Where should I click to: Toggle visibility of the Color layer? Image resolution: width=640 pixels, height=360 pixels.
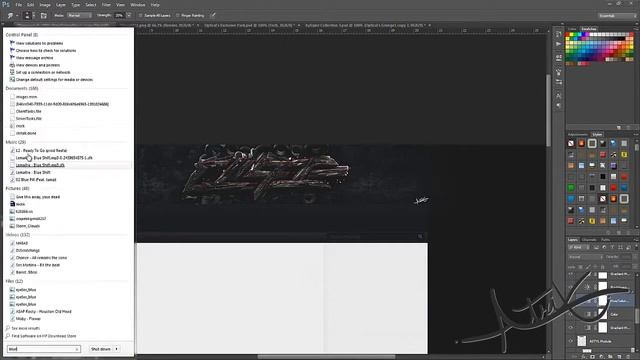pos(571,314)
